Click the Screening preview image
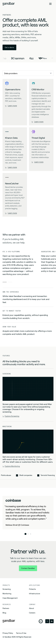 (28, 389)
